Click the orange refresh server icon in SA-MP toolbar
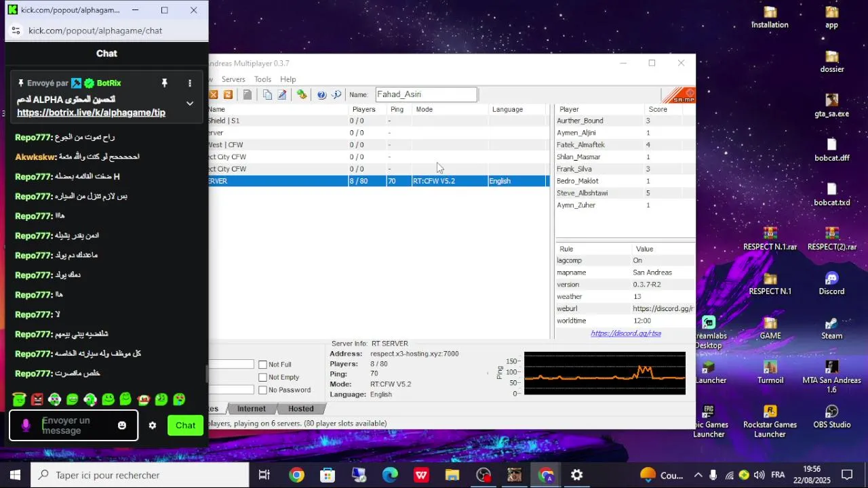Screen dimensions: 868x488 click(228, 95)
